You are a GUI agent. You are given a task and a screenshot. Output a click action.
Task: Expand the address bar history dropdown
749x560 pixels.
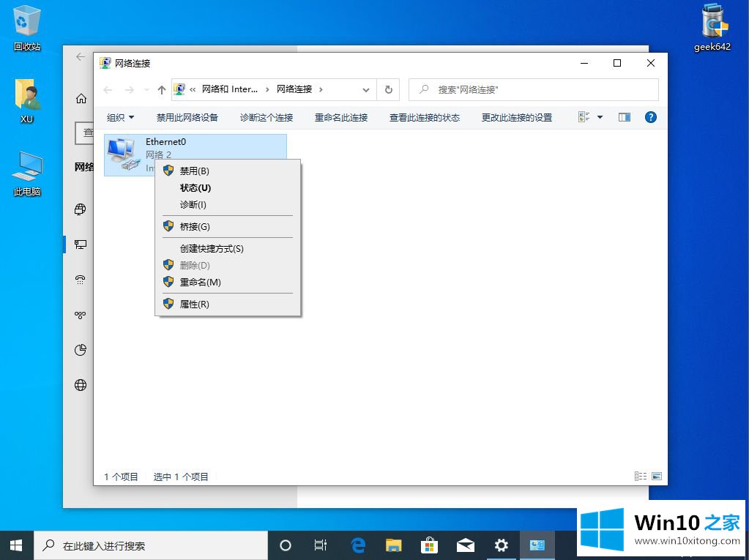point(366,90)
